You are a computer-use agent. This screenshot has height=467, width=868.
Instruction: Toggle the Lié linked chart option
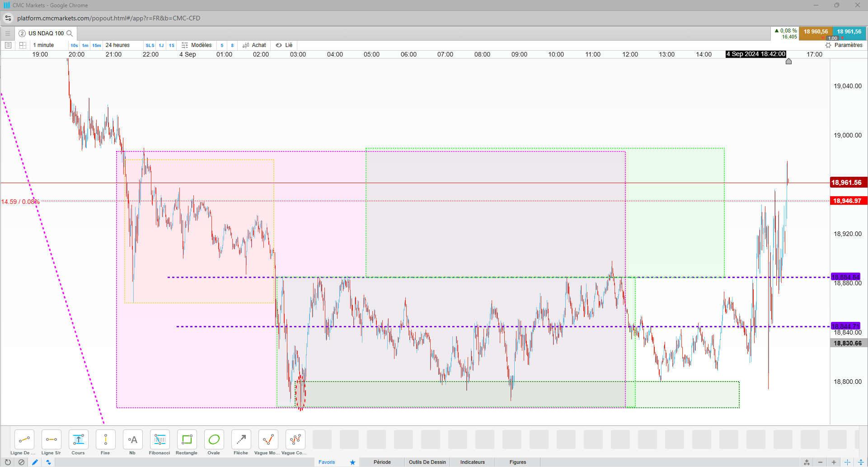point(284,45)
